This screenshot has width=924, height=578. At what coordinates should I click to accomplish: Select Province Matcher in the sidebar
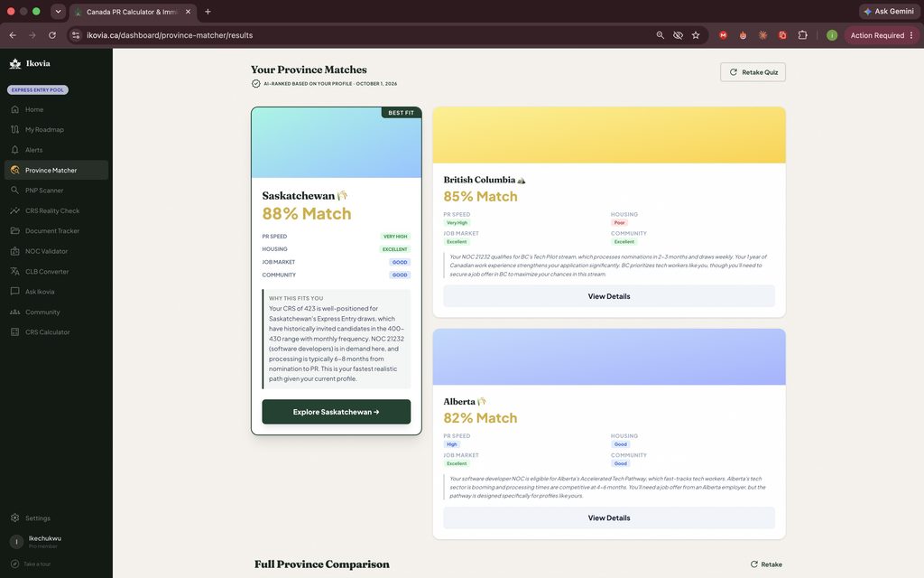56,170
